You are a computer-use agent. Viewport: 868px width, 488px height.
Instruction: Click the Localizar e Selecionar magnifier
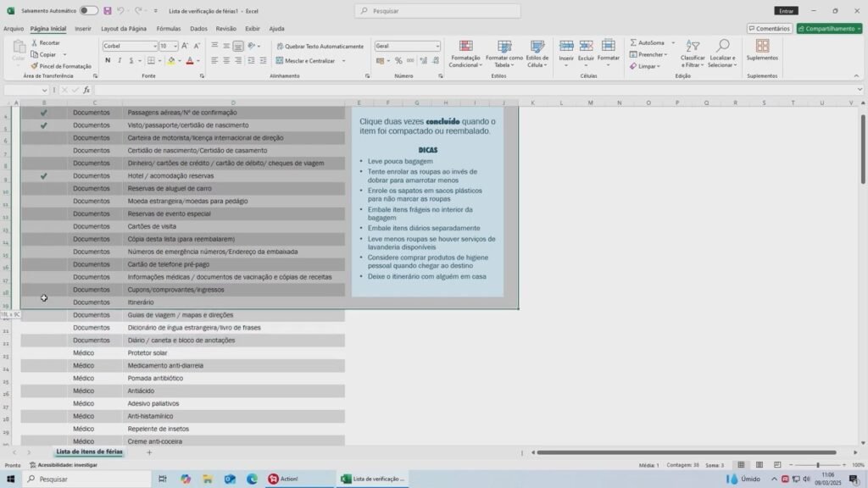click(x=722, y=47)
